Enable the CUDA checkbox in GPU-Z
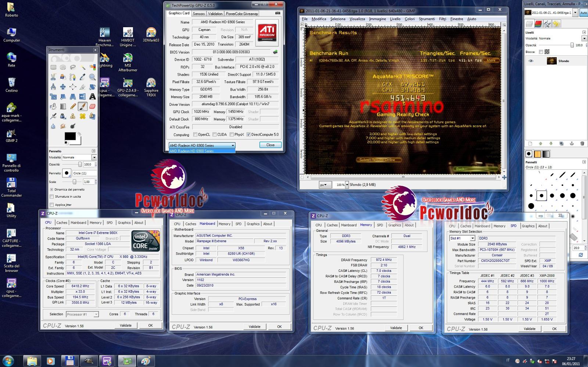The height and width of the screenshot is (367, 588). [x=215, y=134]
